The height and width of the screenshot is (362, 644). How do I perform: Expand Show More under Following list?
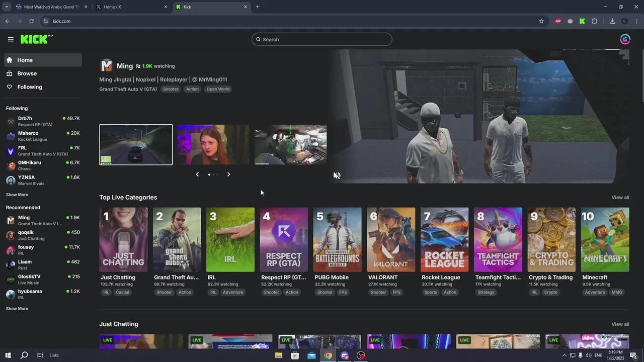tap(17, 195)
